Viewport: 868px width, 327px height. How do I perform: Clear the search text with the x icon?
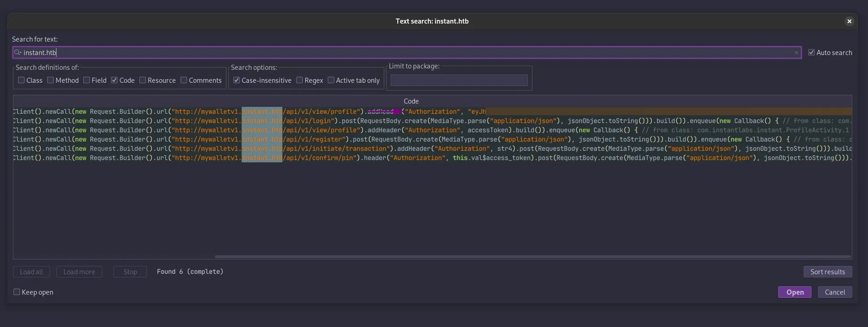tap(796, 53)
